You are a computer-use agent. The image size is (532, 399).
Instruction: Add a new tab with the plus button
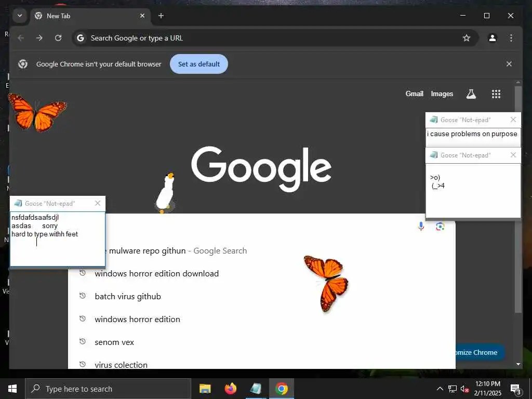point(161,16)
